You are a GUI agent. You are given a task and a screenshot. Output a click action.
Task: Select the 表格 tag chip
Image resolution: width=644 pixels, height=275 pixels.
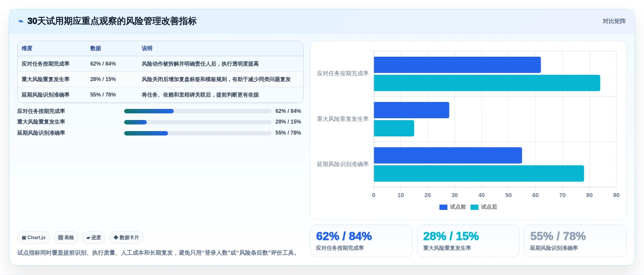coord(66,238)
